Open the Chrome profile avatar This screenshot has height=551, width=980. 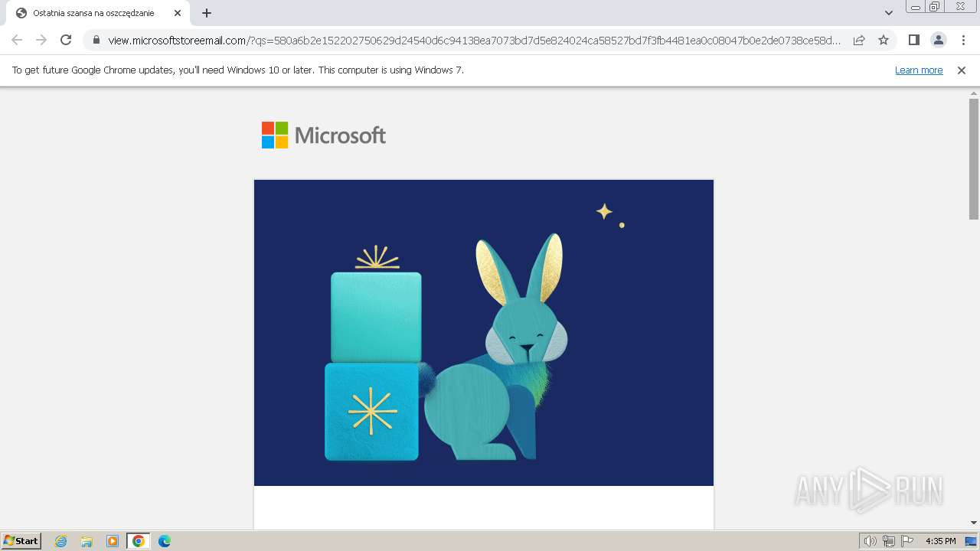(938, 40)
